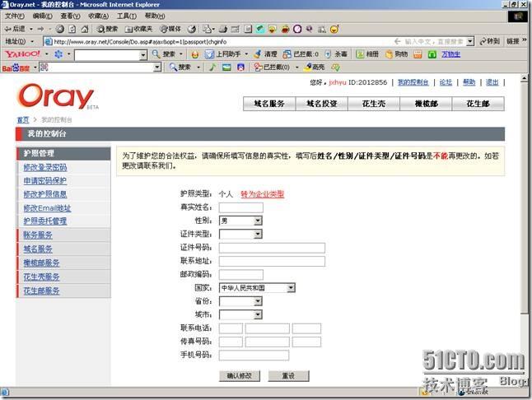Open the 收藏夹 favorites button
The width and height of the screenshot is (532, 400).
click(x=138, y=29)
